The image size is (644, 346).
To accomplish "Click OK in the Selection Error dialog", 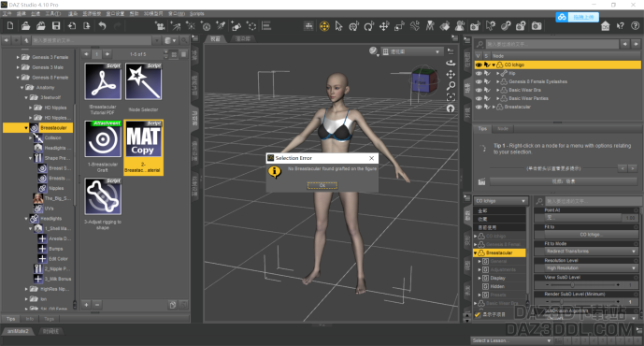I will [x=322, y=186].
